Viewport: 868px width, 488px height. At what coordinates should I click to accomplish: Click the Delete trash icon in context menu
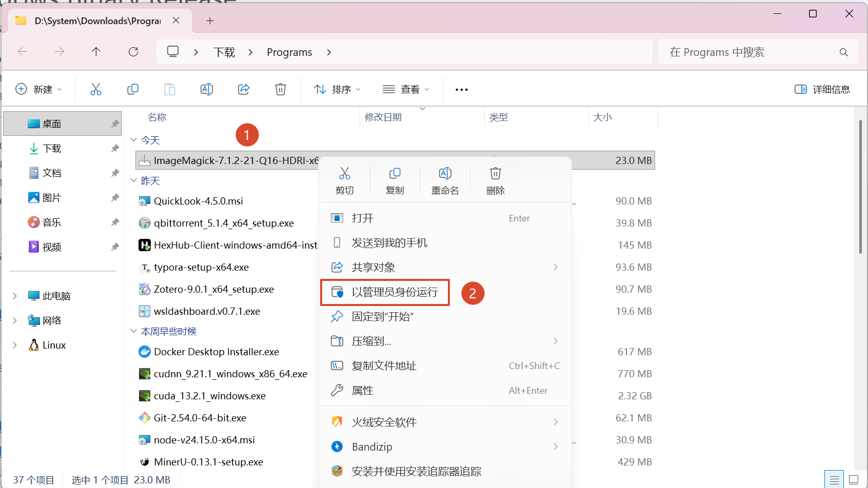[495, 174]
